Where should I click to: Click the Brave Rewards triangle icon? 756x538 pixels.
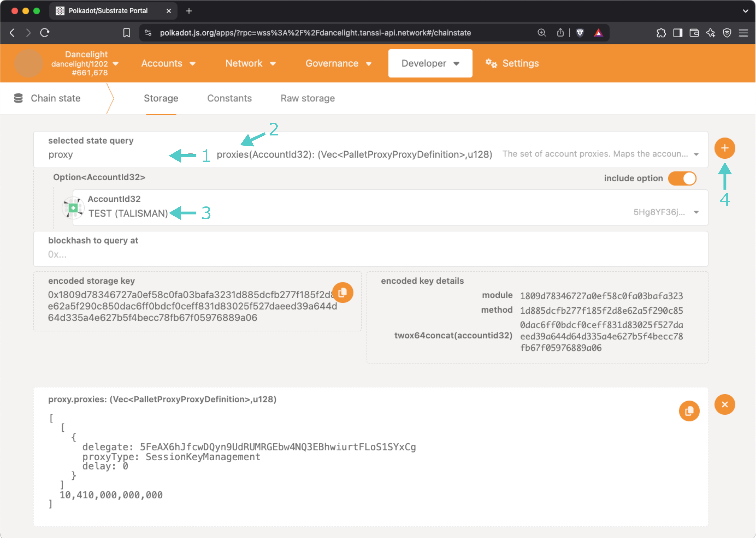pos(598,33)
